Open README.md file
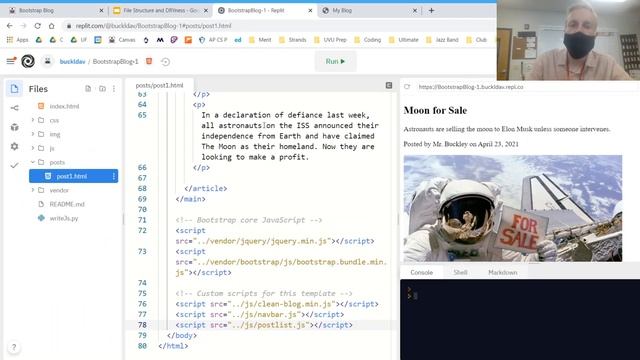This screenshot has width=640, height=360. point(67,204)
